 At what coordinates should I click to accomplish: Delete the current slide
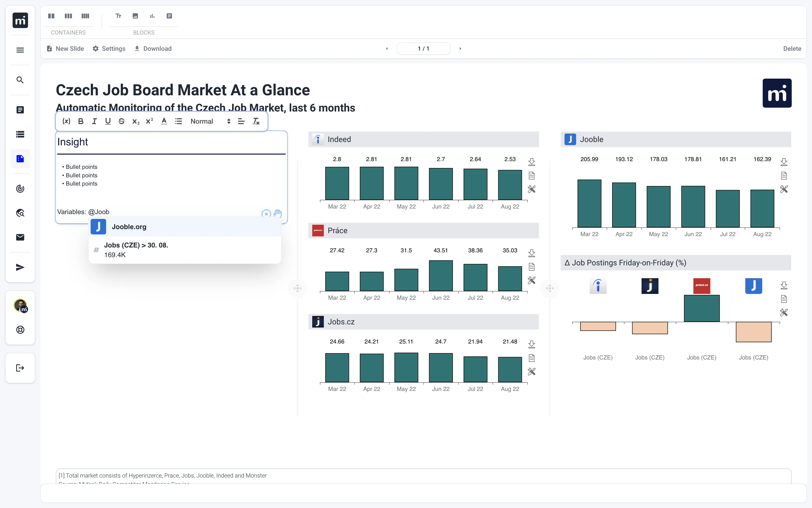click(x=792, y=49)
